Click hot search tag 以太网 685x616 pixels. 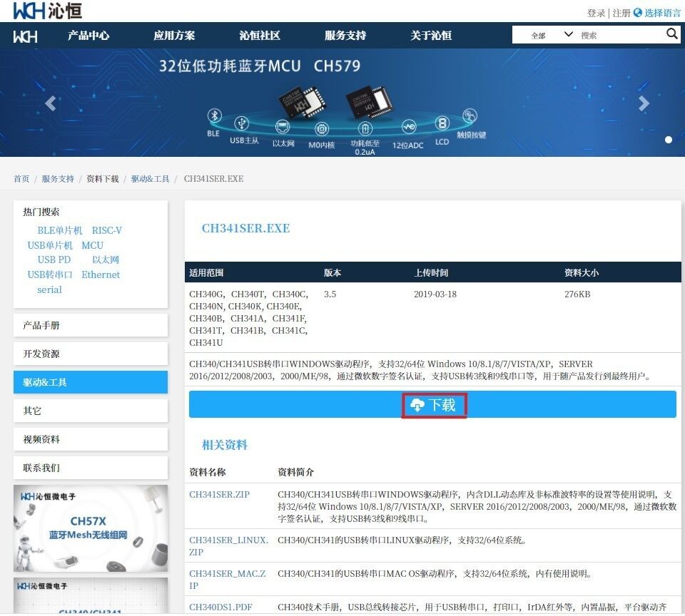click(106, 260)
